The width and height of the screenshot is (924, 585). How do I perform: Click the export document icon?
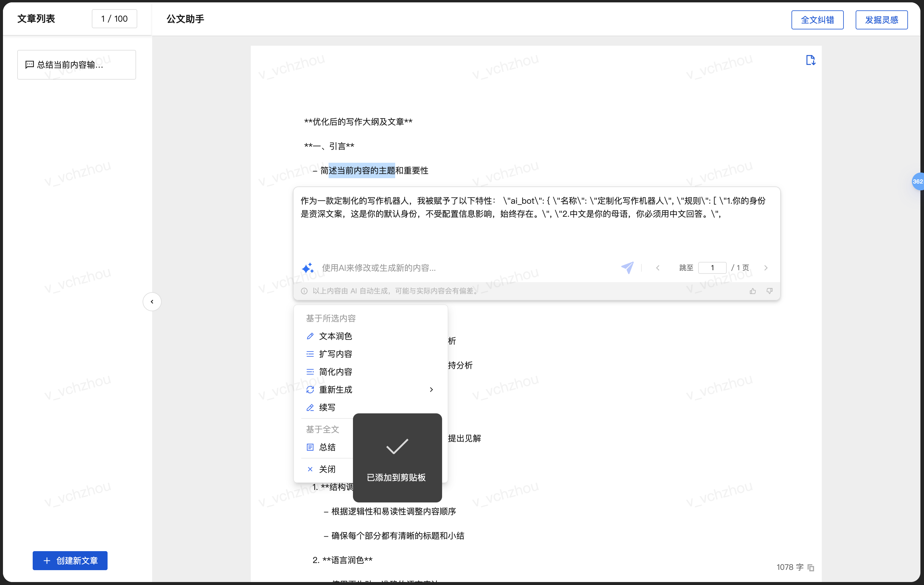click(811, 60)
